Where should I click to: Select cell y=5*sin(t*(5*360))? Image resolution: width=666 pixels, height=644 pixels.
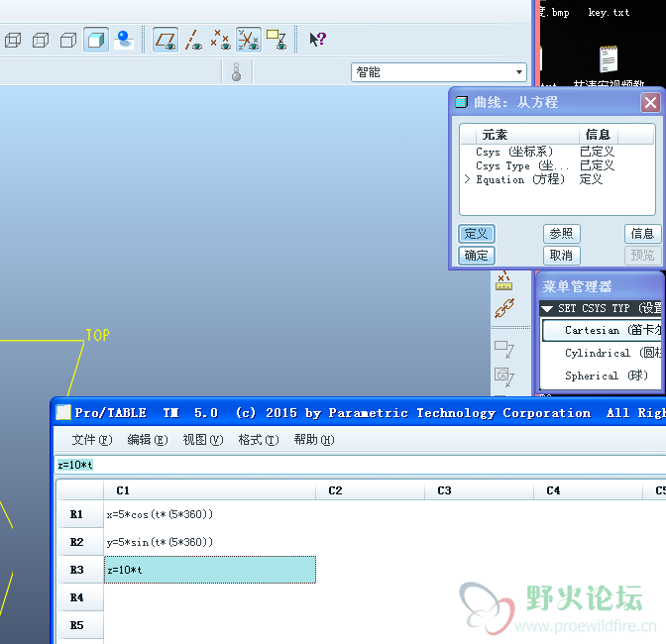click(210, 542)
